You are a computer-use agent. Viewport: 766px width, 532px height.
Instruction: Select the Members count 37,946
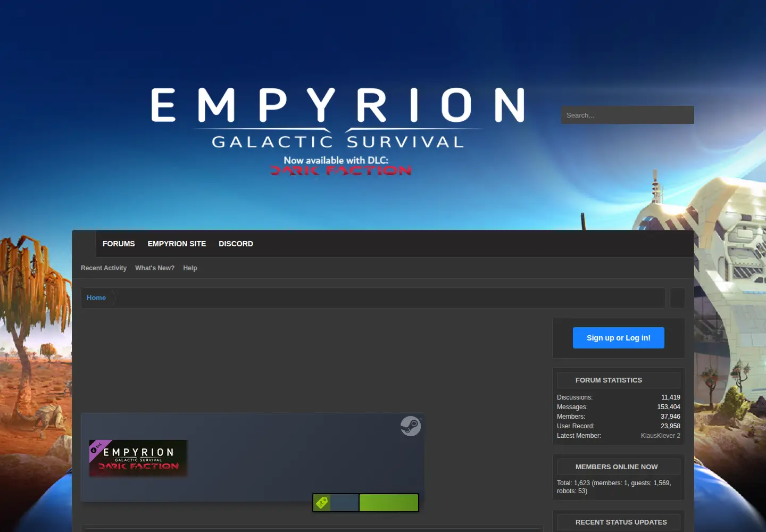pyautogui.click(x=670, y=417)
